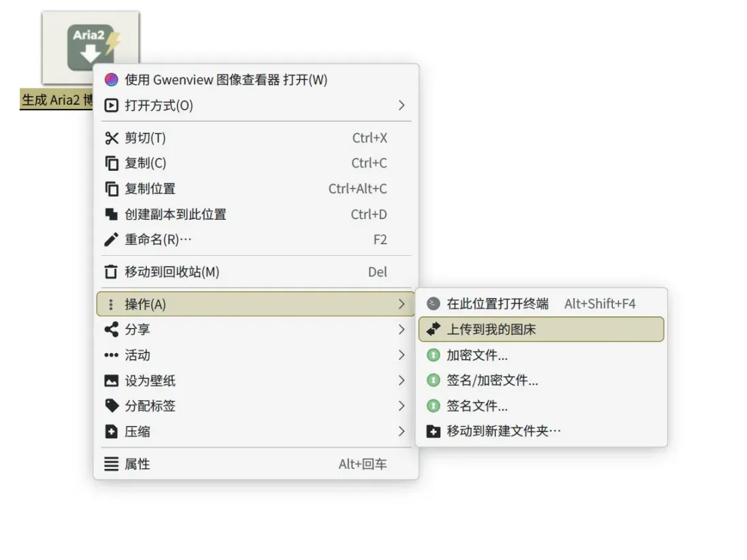
Task: Click the upload icon for 上传到我的图床
Action: pos(433,329)
